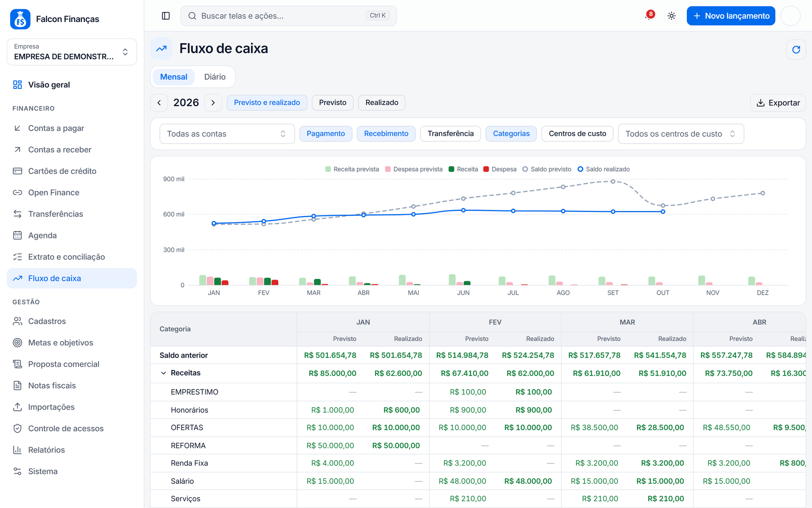
Task: Open Transferências in sidebar
Action: [72, 214]
